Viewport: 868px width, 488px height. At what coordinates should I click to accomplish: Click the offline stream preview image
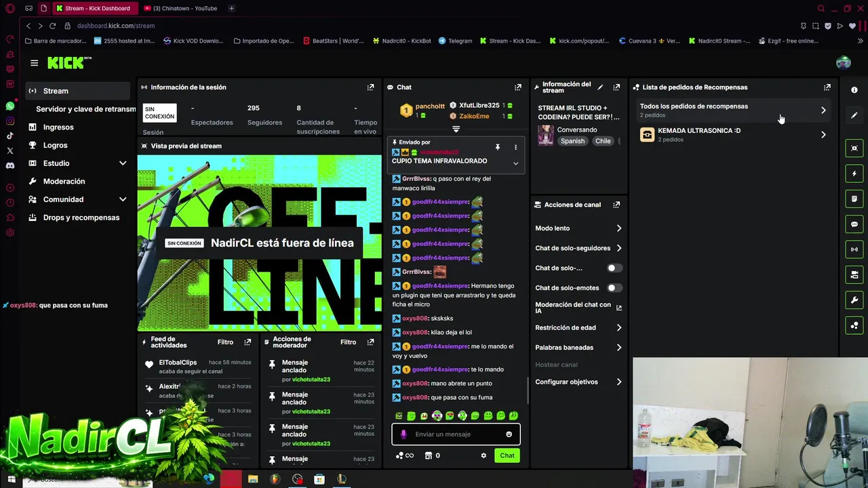coord(260,243)
